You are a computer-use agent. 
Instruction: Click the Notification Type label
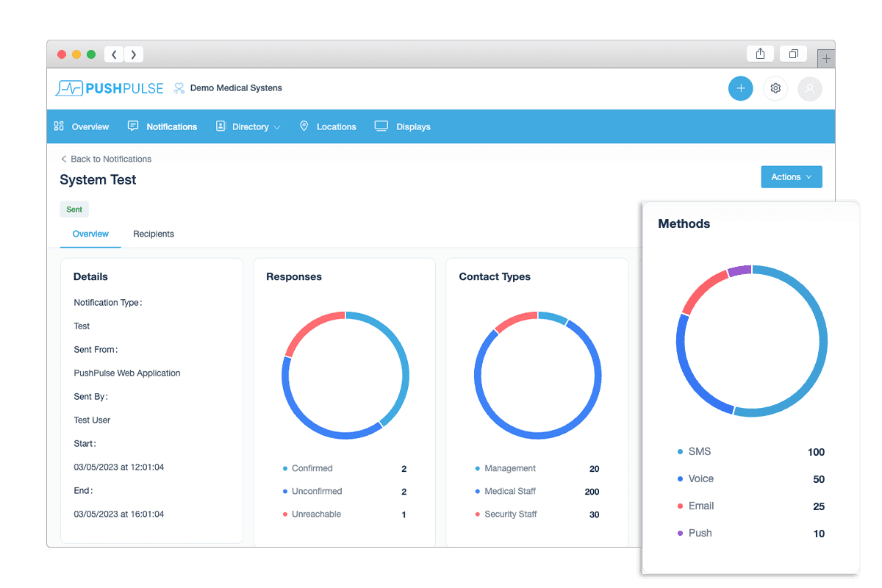point(108,302)
